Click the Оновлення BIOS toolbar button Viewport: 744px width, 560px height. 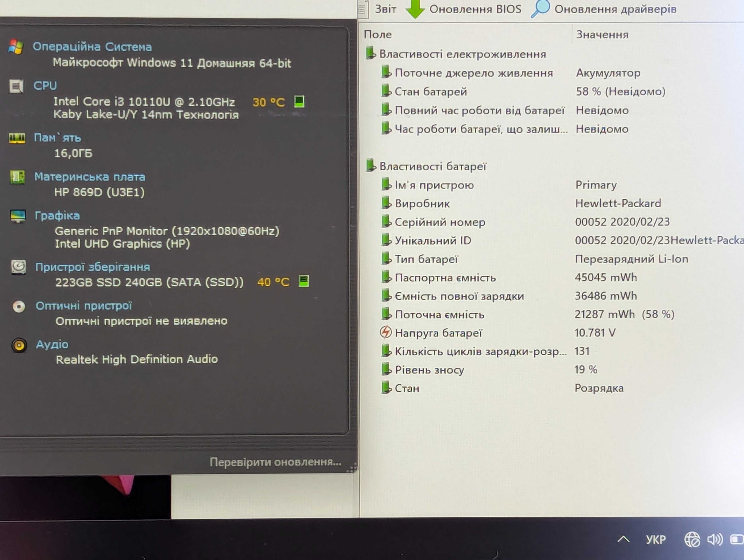[x=464, y=9]
